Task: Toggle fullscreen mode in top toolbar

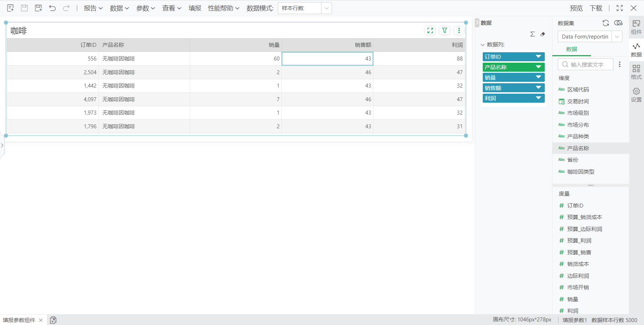Action: click(619, 8)
